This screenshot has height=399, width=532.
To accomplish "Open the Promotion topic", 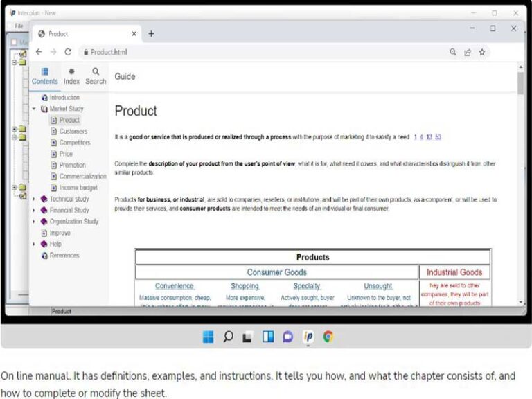I will [x=72, y=166].
